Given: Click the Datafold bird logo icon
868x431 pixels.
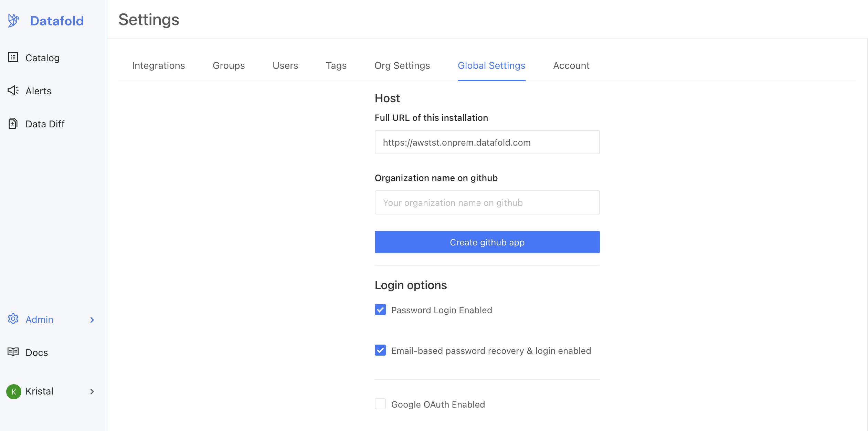Looking at the screenshot, I should click(13, 21).
